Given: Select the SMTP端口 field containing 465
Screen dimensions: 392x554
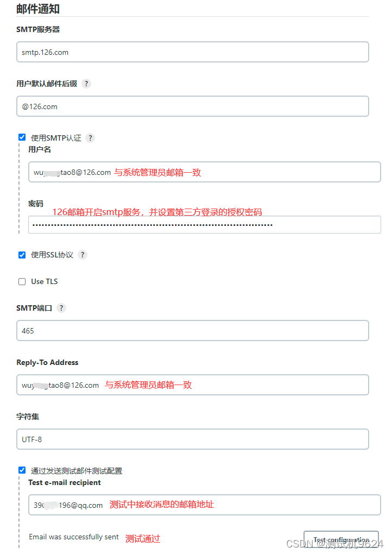Looking at the screenshot, I should point(192,330).
